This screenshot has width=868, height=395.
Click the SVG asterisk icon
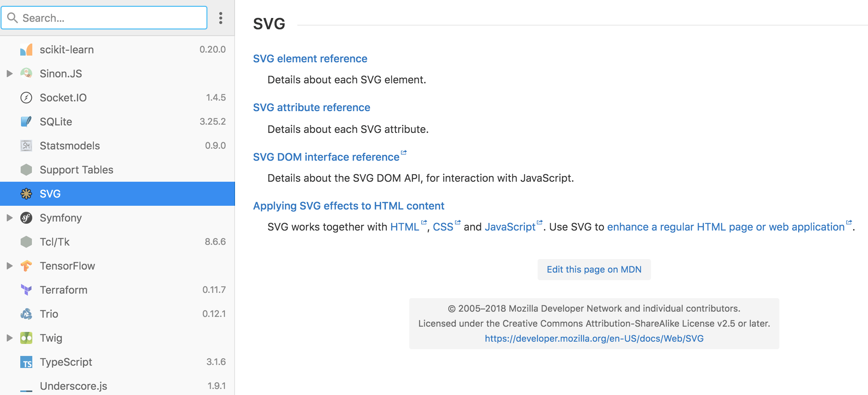click(26, 194)
